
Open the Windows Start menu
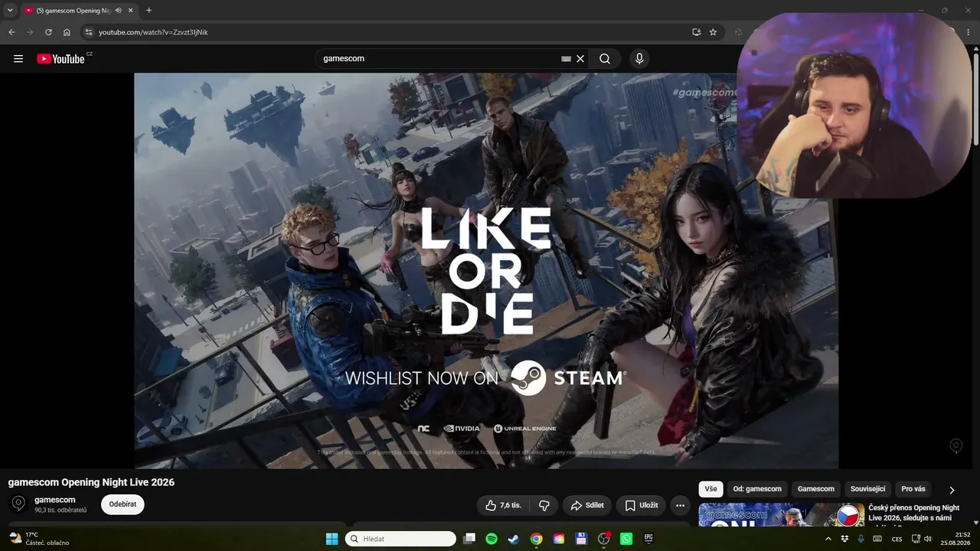(332, 539)
